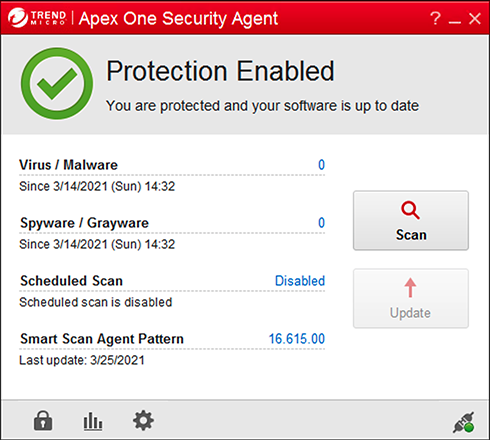
Task: Open settings with the gear icon
Action: [x=143, y=421]
